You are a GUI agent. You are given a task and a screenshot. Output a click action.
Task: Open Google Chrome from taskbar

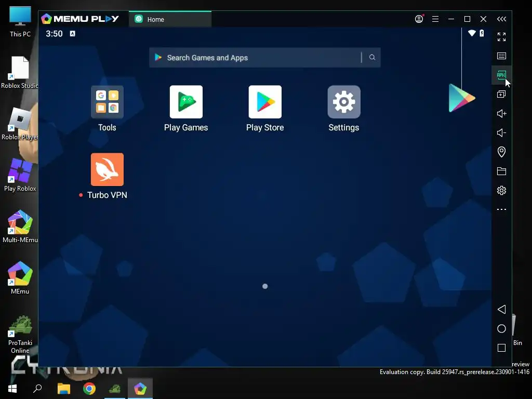89,389
